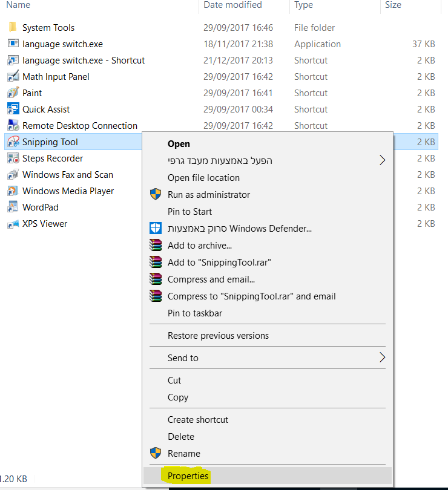Choose Compress and email...
448x490 pixels.
268,279
